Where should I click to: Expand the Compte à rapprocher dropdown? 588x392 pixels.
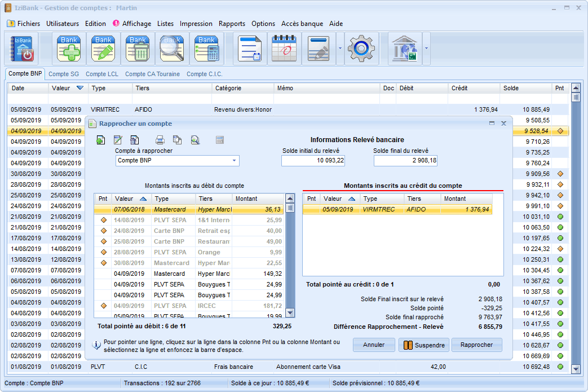coord(234,161)
